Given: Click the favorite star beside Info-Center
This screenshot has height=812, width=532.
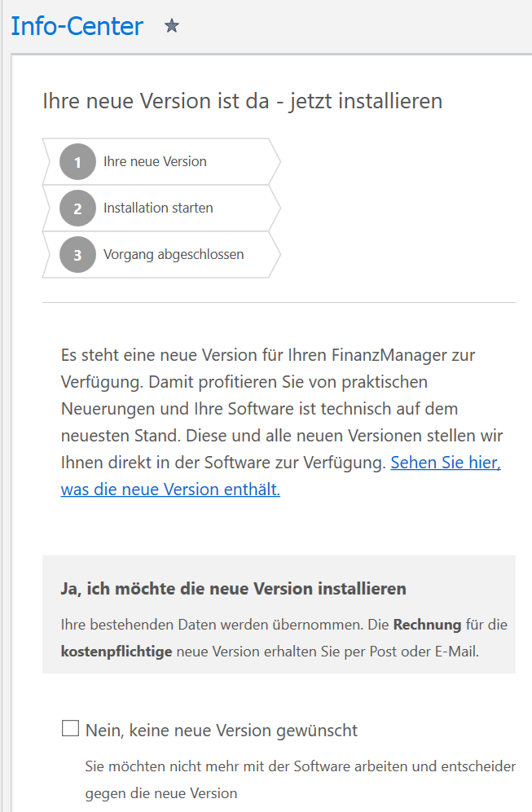Looking at the screenshot, I should point(171,26).
